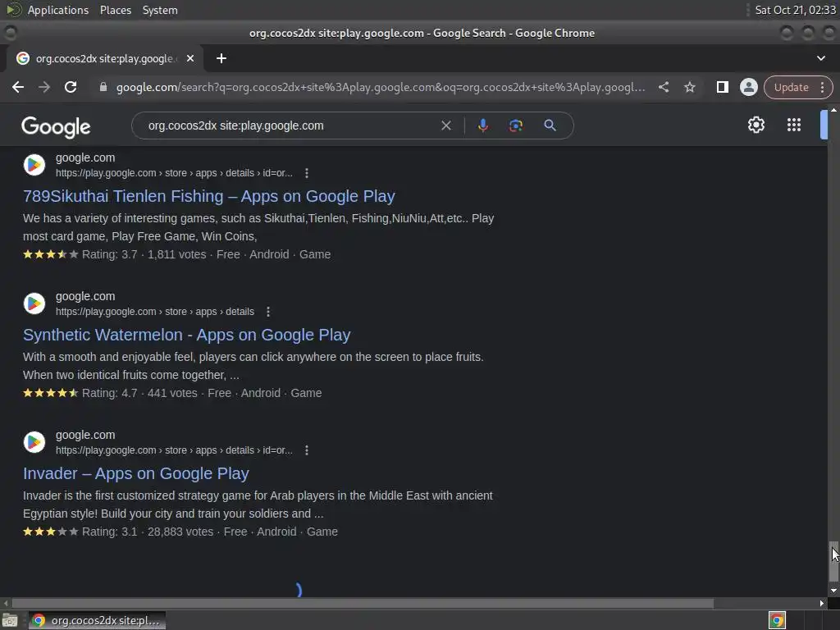Go back to the previous page
The width and height of the screenshot is (840, 630).
(18, 87)
